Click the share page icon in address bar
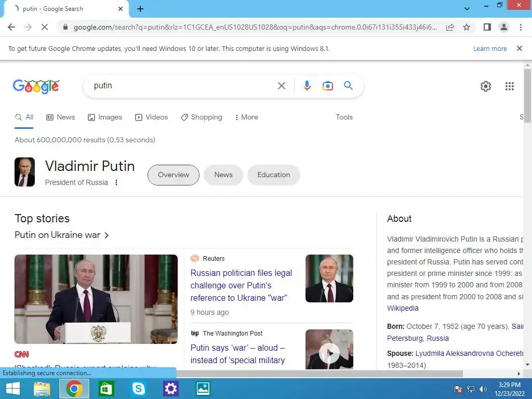The image size is (532, 399). [450, 27]
